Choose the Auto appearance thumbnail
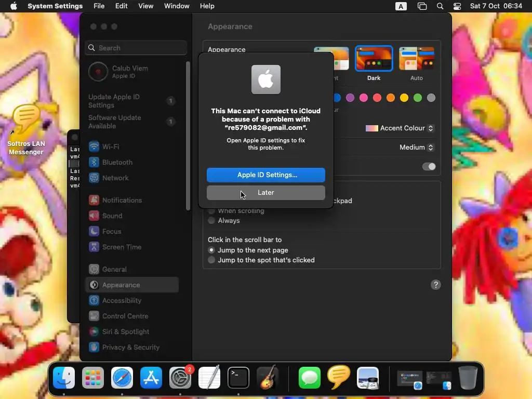This screenshot has width=532, height=399. [x=417, y=59]
